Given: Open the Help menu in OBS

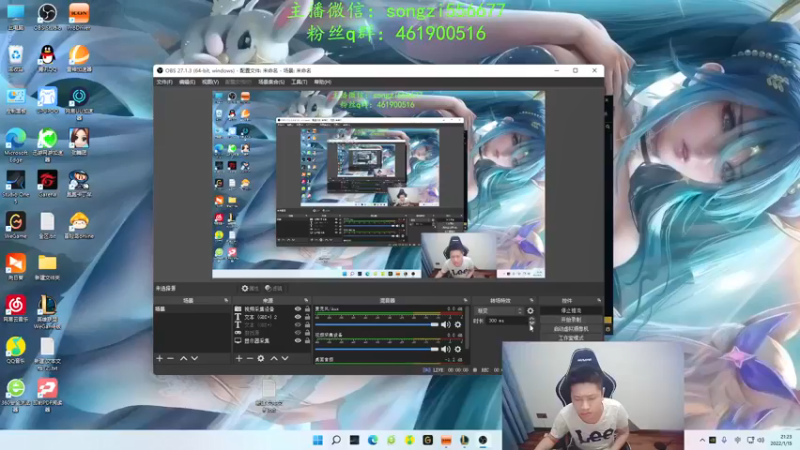Looking at the screenshot, I should (322, 82).
